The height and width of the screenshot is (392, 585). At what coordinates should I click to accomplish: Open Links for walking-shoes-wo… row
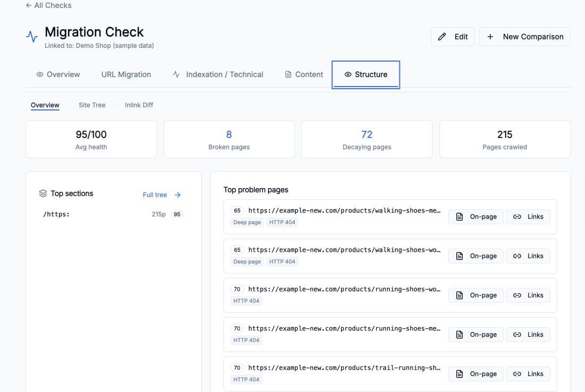tap(528, 256)
